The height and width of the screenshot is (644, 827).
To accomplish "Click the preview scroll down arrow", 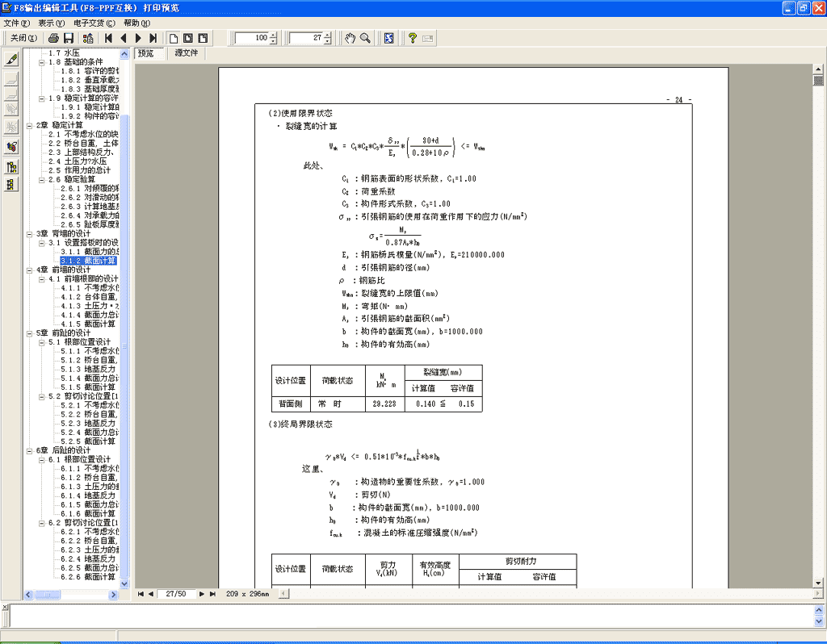I will coord(818,583).
